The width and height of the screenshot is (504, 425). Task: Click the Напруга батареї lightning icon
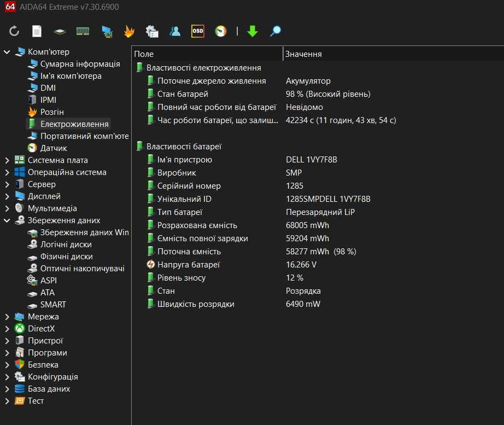[151, 265]
